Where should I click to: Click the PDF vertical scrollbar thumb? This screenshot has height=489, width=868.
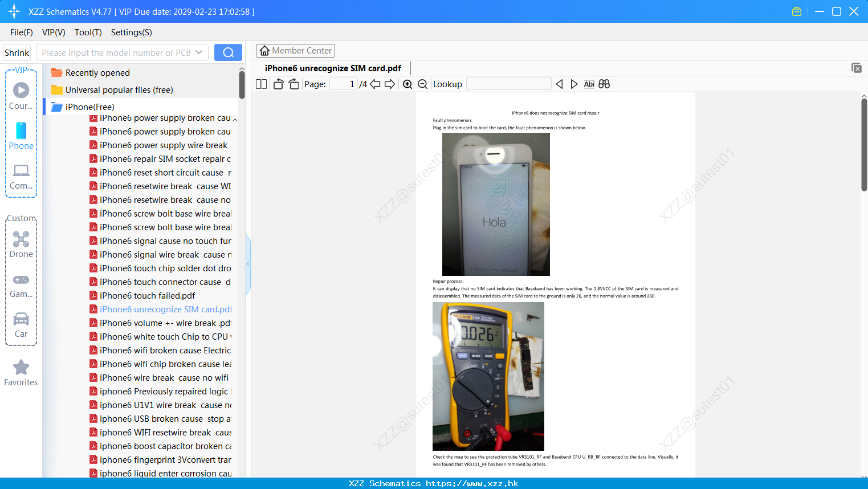pyautogui.click(x=864, y=144)
